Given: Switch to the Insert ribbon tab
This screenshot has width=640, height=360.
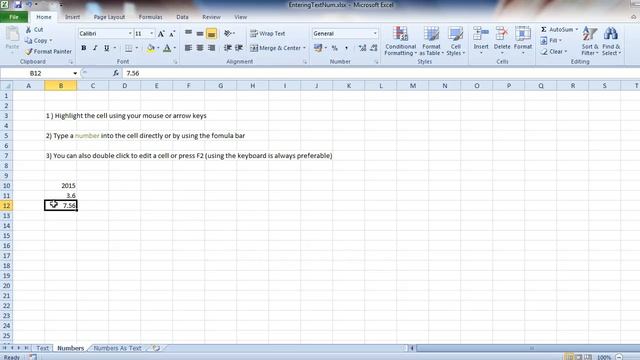Looking at the screenshot, I should coord(72,17).
